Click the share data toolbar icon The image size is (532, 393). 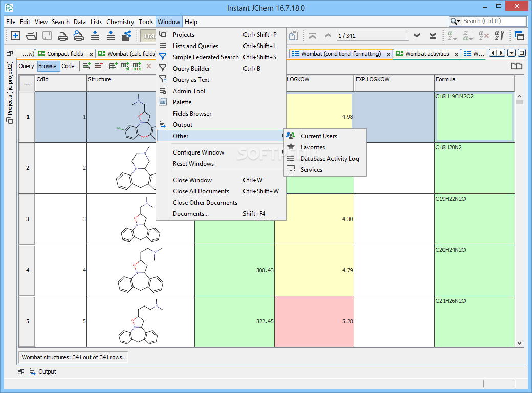pos(126,36)
